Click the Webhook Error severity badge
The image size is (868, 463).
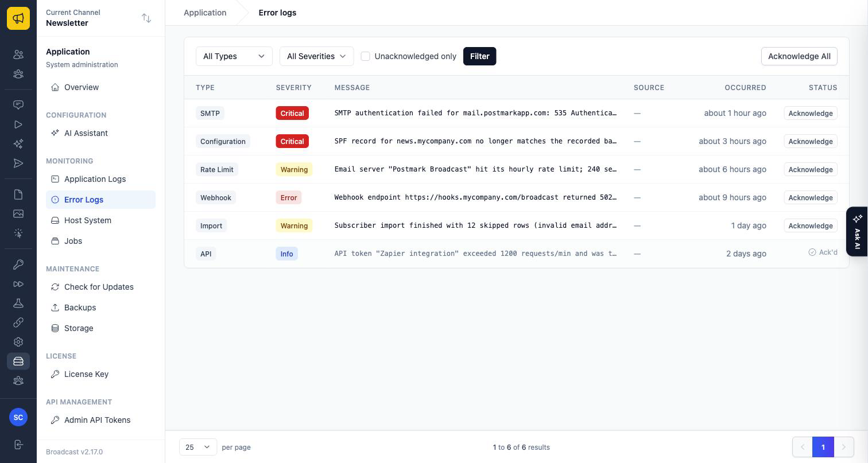[x=289, y=197]
